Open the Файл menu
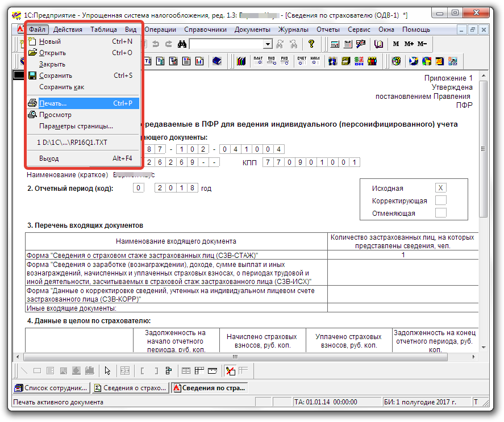 pos(38,30)
